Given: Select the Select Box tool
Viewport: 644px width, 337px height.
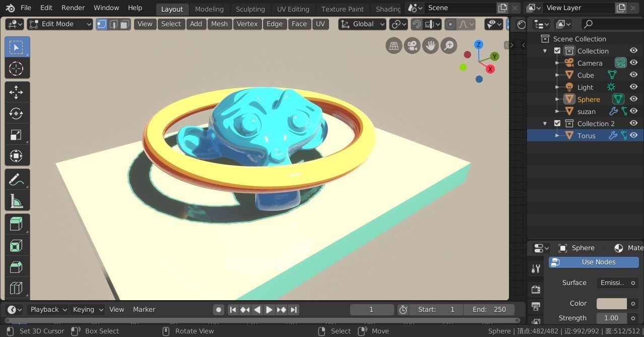Looking at the screenshot, I should 17,47.
